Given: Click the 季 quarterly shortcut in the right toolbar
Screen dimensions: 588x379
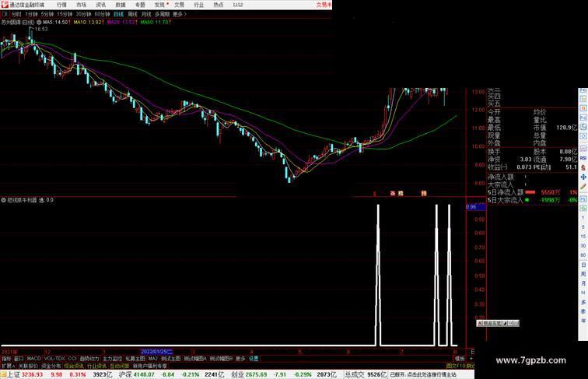Looking at the screenshot, I should (583, 311).
